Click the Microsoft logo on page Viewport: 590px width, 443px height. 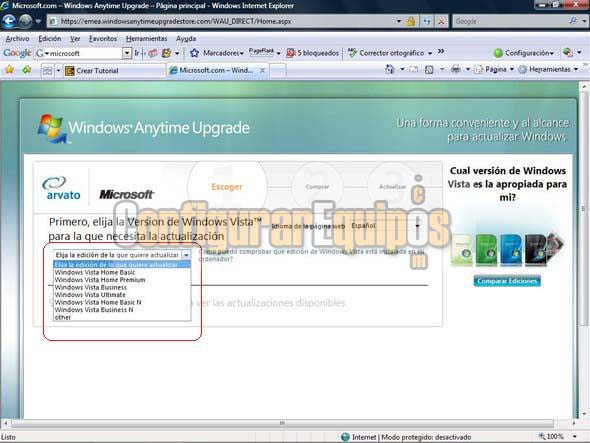point(126,195)
